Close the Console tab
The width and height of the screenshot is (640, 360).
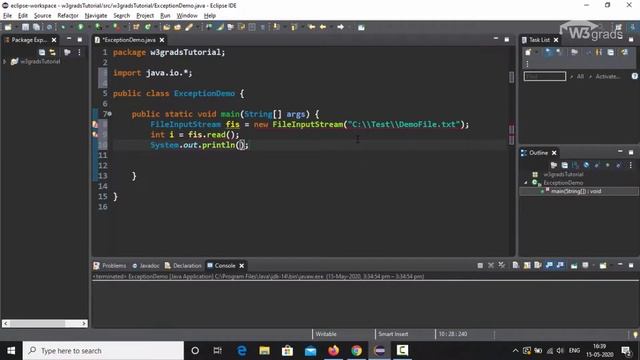(242, 266)
